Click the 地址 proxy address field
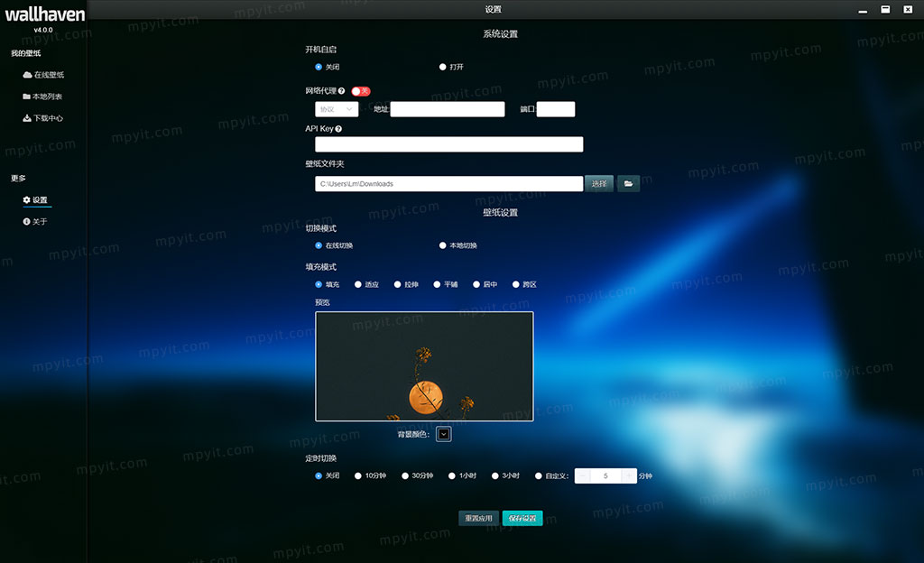924x563 pixels. pos(448,109)
